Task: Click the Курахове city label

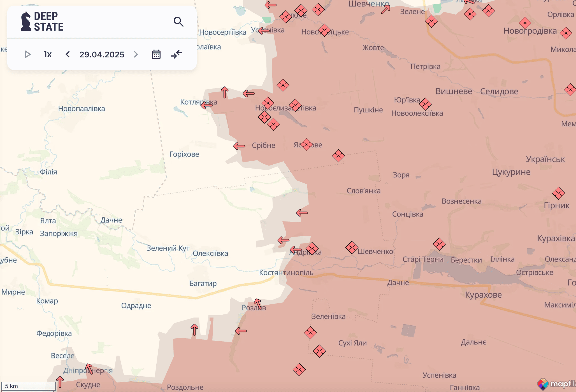Action: [x=483, y=295]
